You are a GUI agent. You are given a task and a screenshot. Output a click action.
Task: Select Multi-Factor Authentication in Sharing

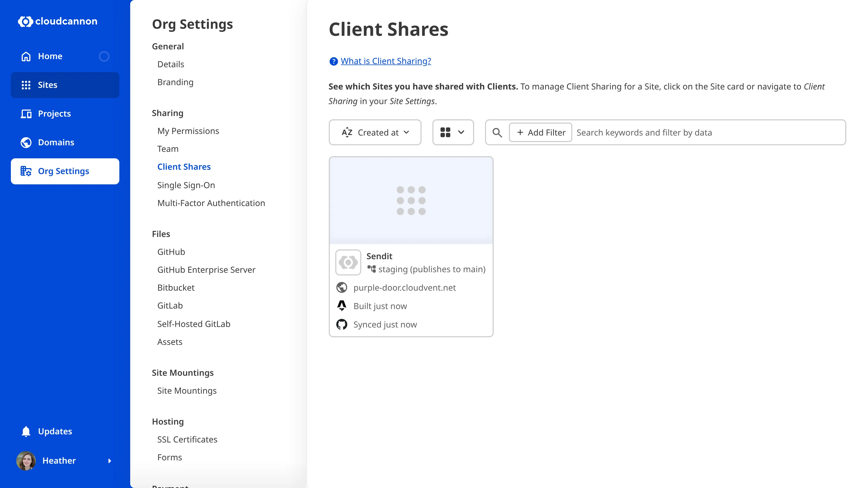pyautogui.click(x=211, y=203)
